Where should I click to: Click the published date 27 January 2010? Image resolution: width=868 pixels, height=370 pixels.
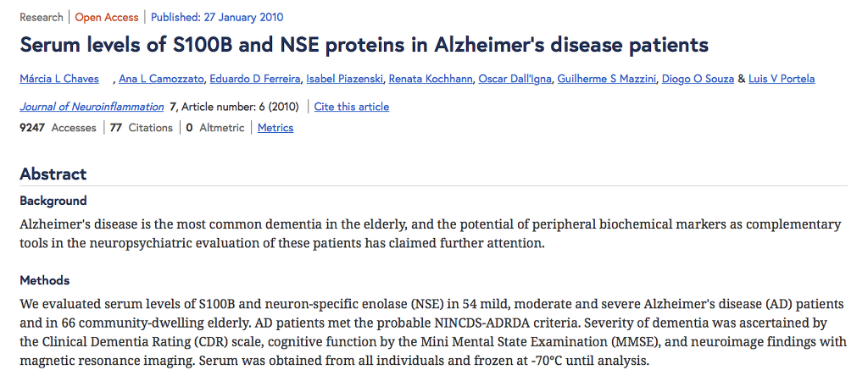tap(217, 17)
